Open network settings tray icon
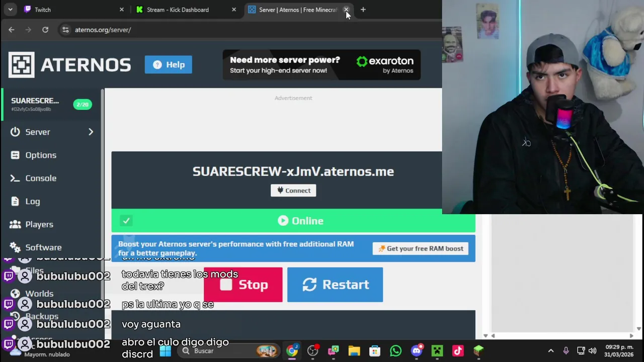The image size is (644, 362). pyautogui.click(x=581, y=351)
